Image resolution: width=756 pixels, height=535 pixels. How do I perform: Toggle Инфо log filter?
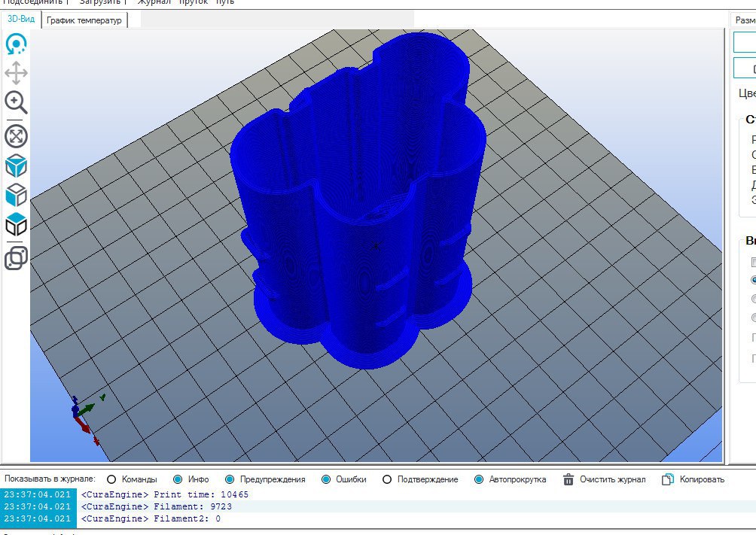[178, 479]
